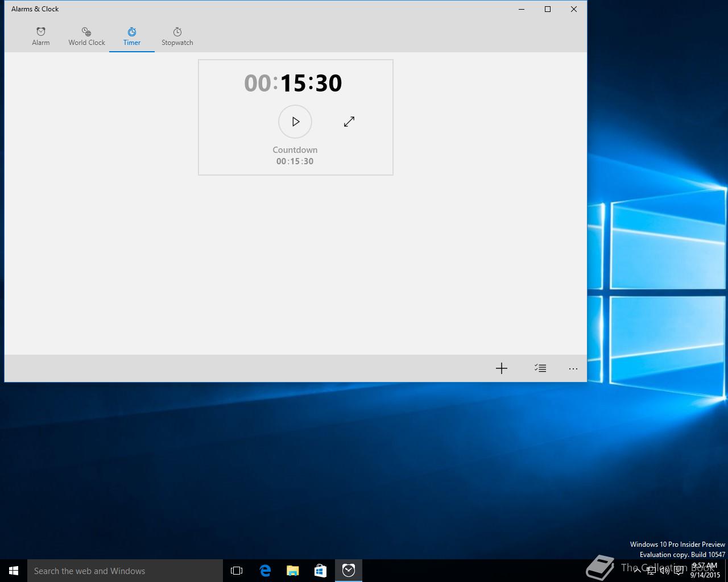The width and height of the screenshot is (728, 582).
Task: Open the network icon in system tray
Action: 651,571
